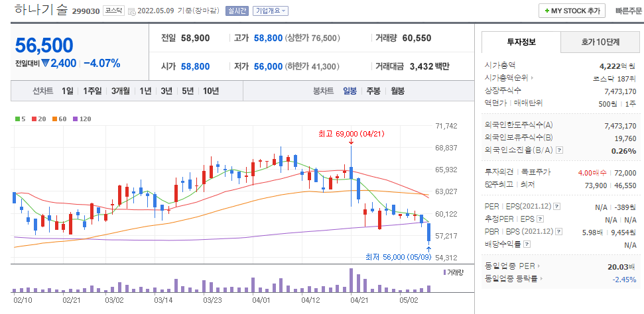This screenshot has height=314, width=644.
Task: Click the arrow beside 동일업종 PER
Action: (x=539, y=266)
